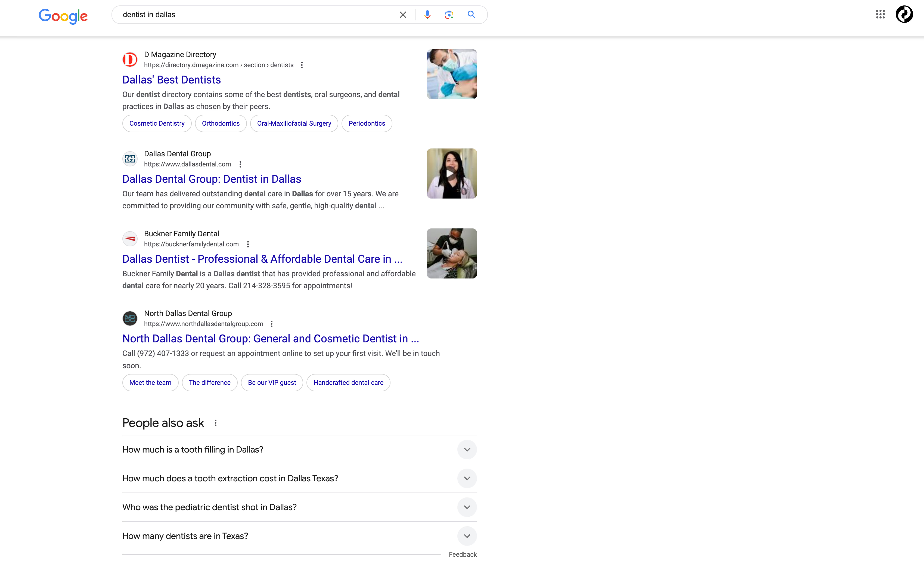Click the Feedback link
924x576 pixels.
(462, 555)
